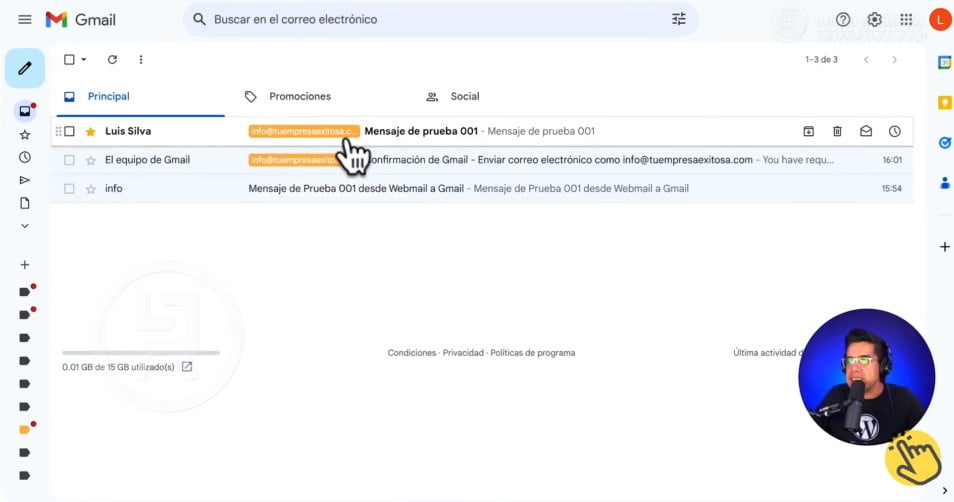Screen dimensions: 954x502
Task: Open the Condiciones link
Action: (x=412, y=353)
